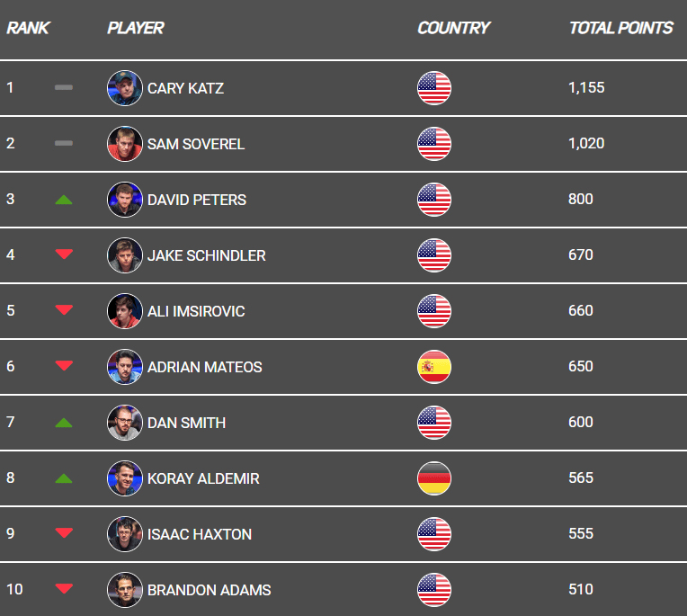This screenshot has height=616, width=687.
Task: Sort by the COUNTRY column header
Action: coord(454,28)
